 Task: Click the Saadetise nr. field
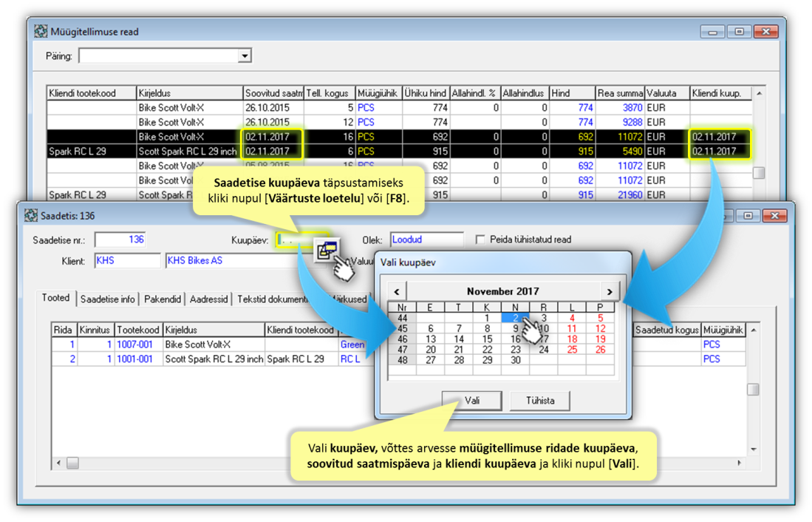(120, 240)
